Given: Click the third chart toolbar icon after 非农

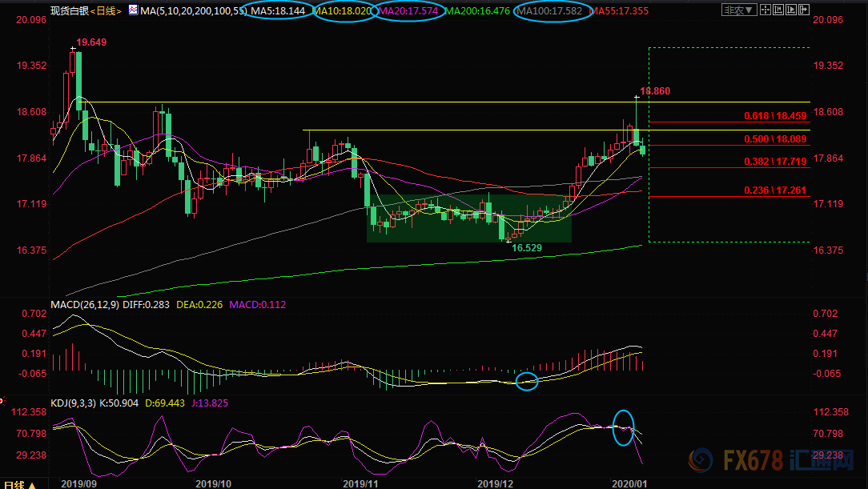Looking at the screenshot, I should click(790, 10).
